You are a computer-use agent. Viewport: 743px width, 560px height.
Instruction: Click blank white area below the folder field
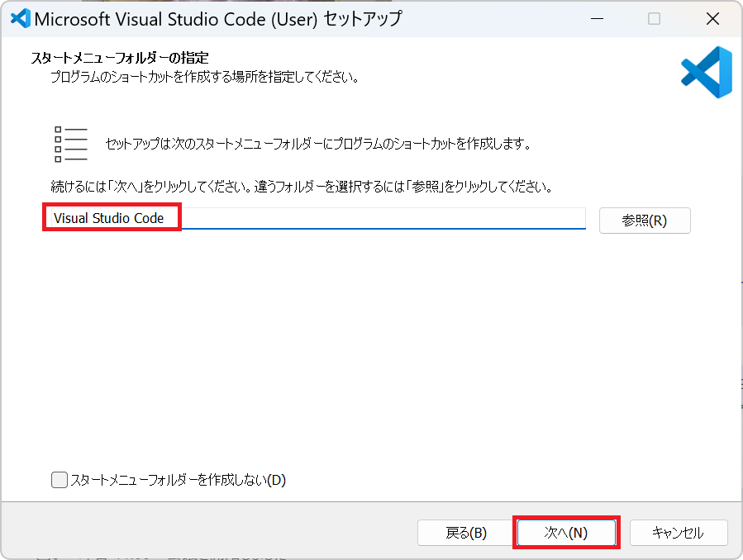coord(372,347)
